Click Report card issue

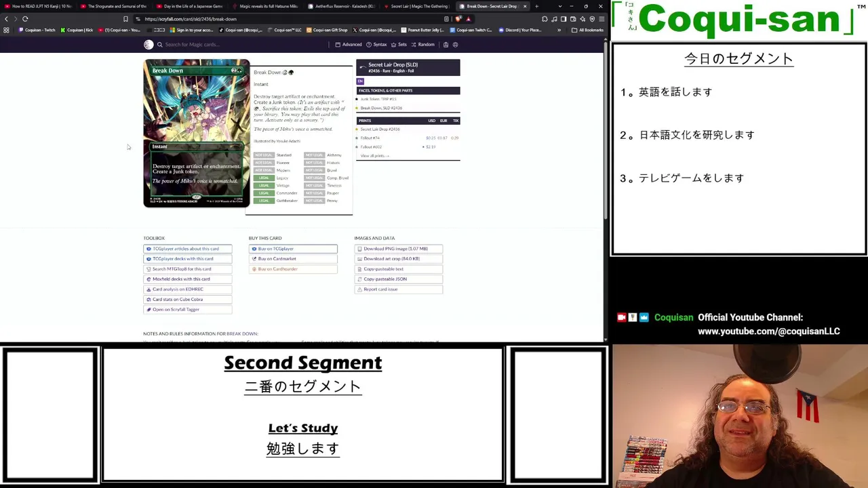(399, 289)
